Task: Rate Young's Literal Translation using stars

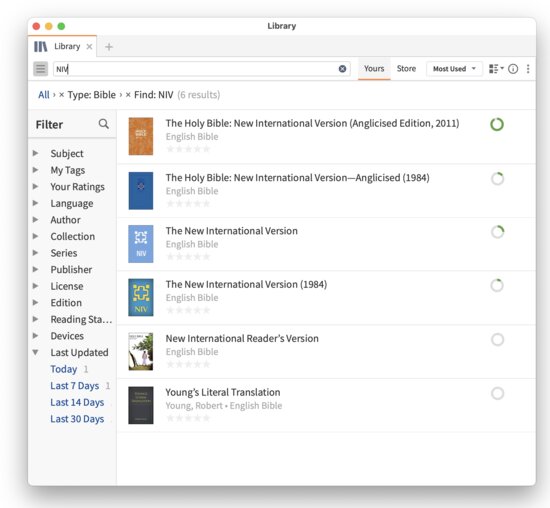Action: pyautogui.click(x=188, y=418)
